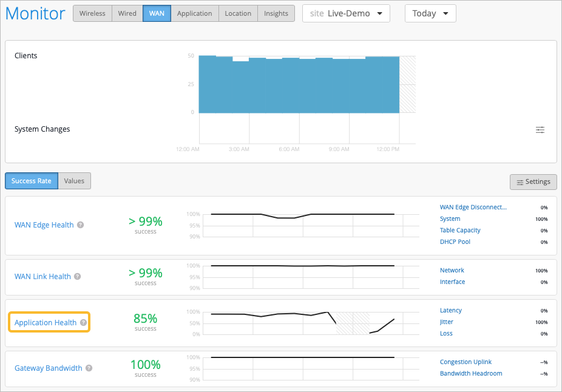Screen dimensions: 562x392
Task: Select the System classifier
Action: tap(450, 218)
